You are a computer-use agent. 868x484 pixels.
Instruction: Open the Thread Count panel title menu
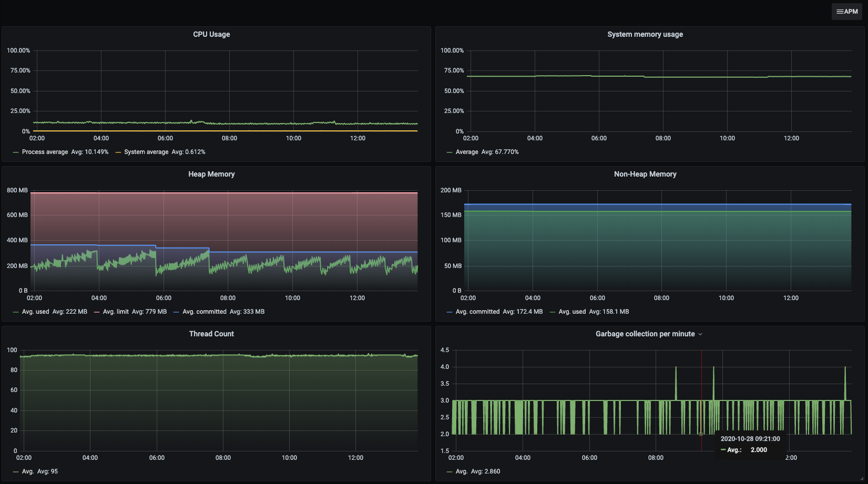[211, 334]
